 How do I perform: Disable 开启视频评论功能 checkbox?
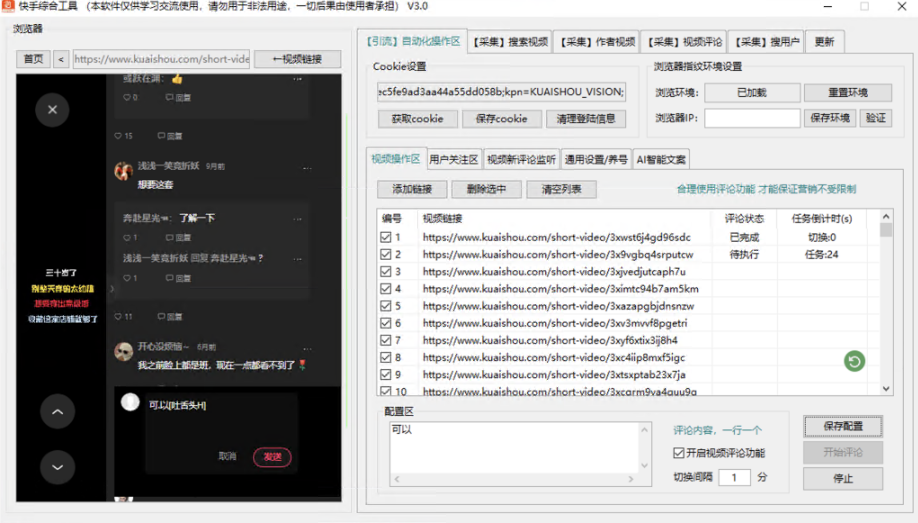pos(679,453)
